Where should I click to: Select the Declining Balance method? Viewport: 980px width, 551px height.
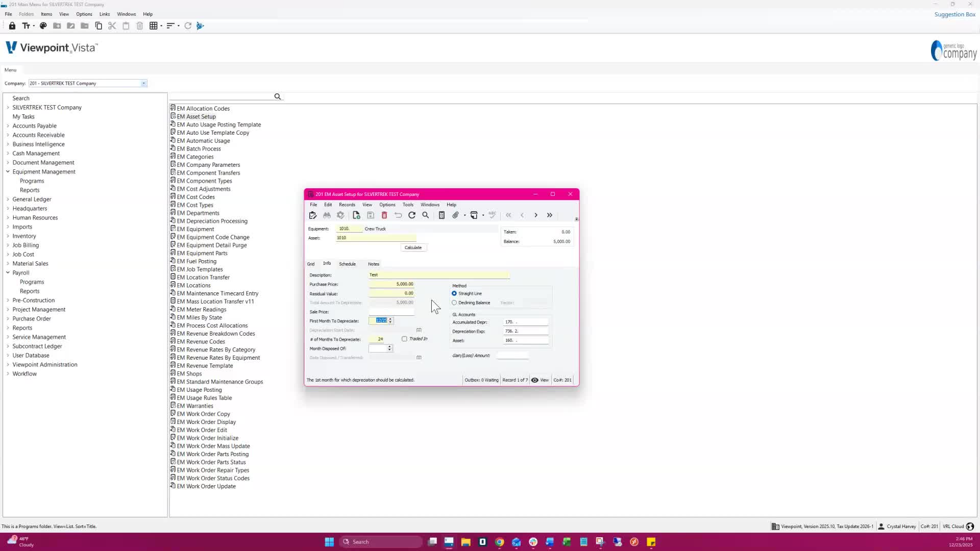(454, 303)
